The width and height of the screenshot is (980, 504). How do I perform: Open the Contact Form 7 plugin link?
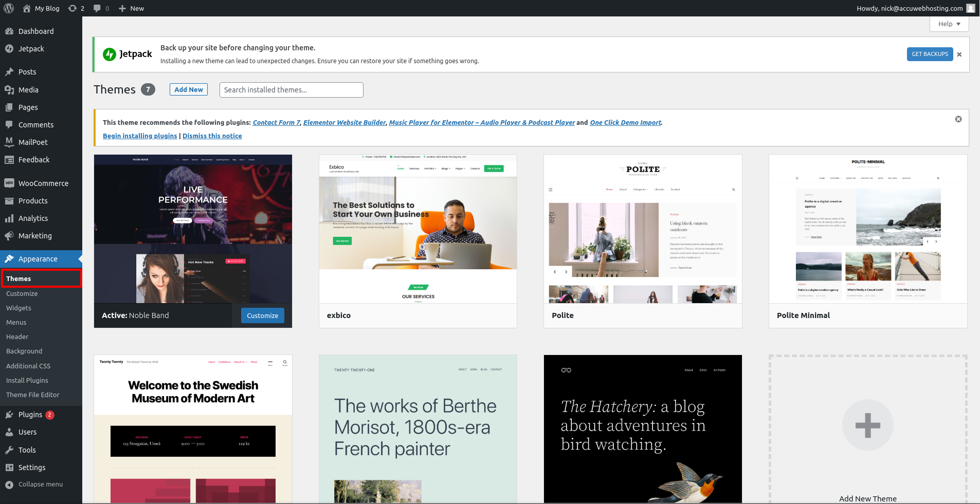coord(277,122)
